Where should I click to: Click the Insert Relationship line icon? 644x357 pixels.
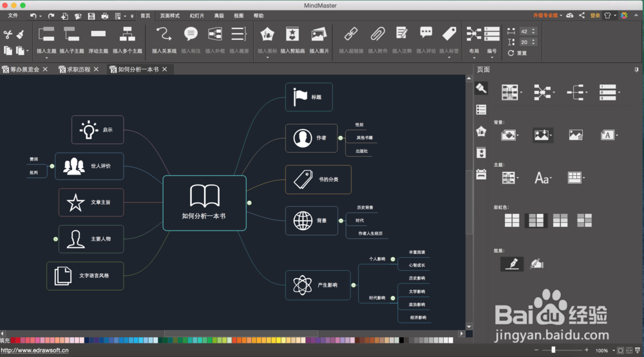tap(164, 34)
